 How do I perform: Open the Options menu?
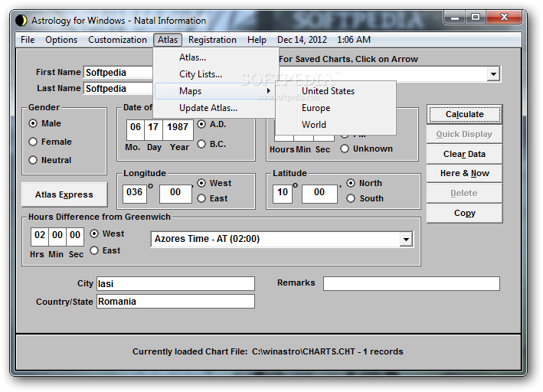coord(61,40)
